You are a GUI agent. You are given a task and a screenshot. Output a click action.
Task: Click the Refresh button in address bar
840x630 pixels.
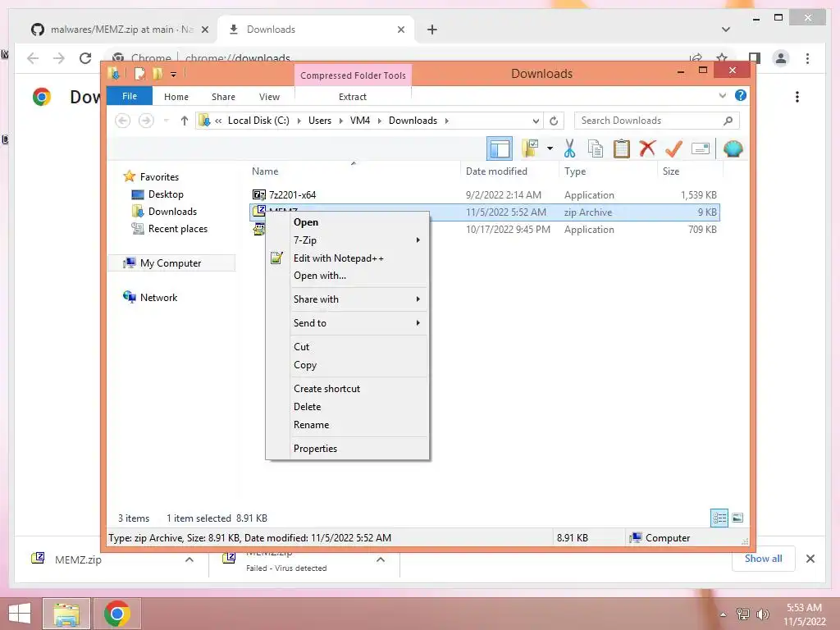tap(554, 121)
